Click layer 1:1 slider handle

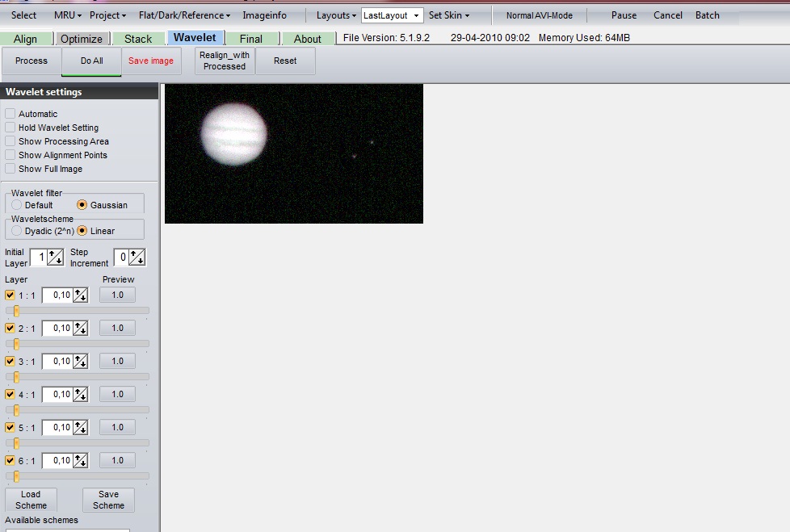(17, 311)
